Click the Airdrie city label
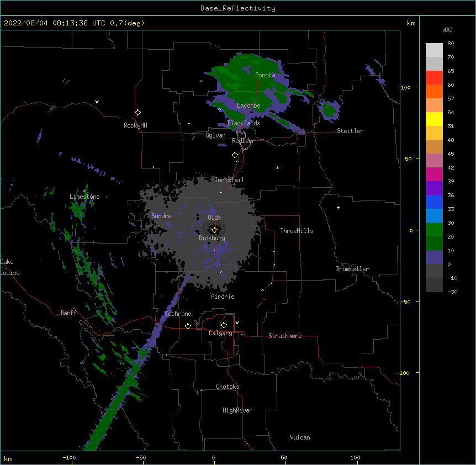 point(223,297)
